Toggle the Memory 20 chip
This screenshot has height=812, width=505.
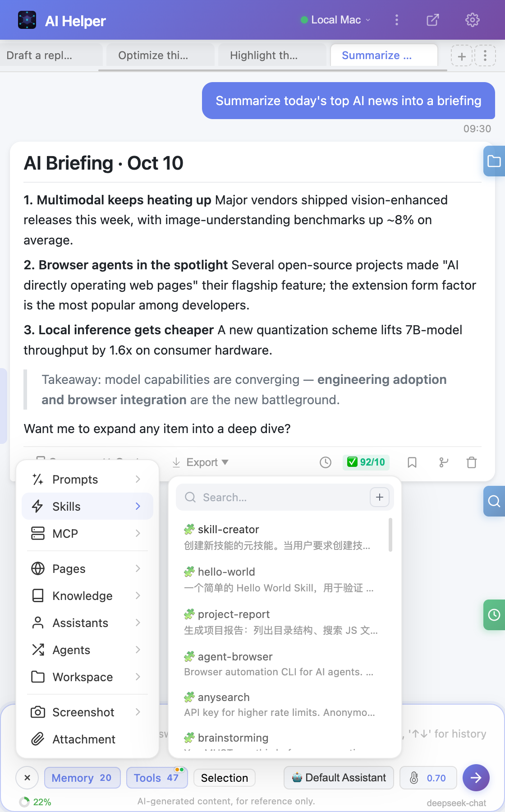coord(83,778)
